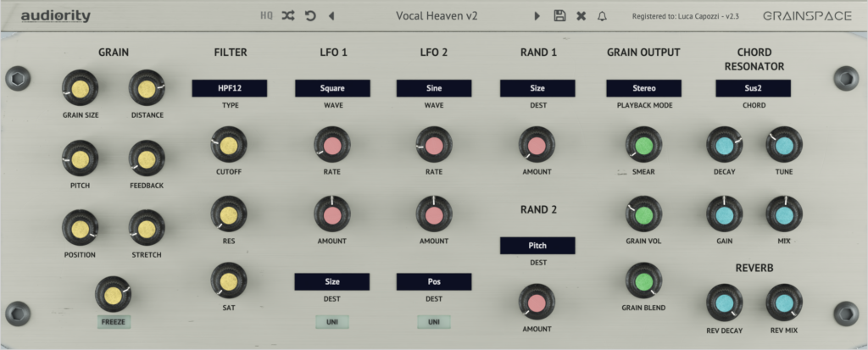
Task: Click the RAND 2 AMOUNT knob
Action: tap(537, 303)
